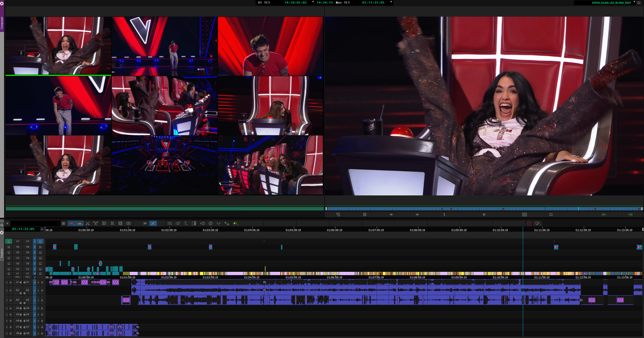Viewport: 644px width, 338px height.
Task: Click the blank timecode entry field in timeline toolbar
Action: tap(35, 223)
